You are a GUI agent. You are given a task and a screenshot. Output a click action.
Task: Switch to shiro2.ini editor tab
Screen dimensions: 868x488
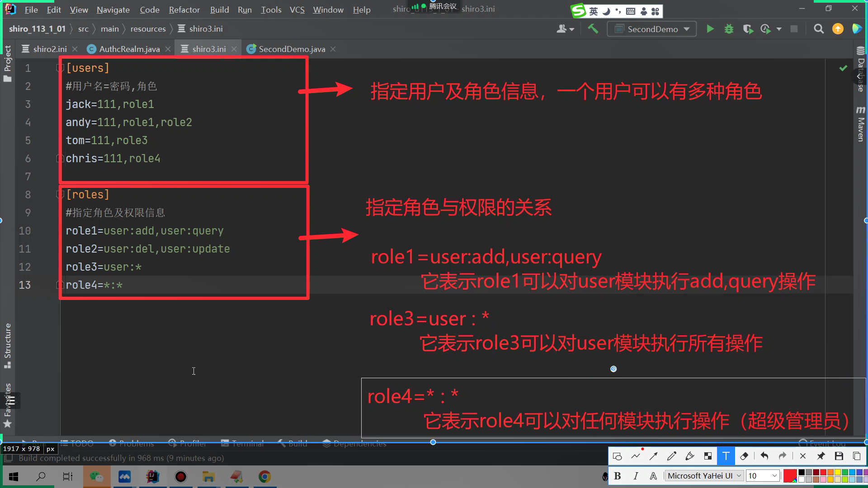click(50, 49)
